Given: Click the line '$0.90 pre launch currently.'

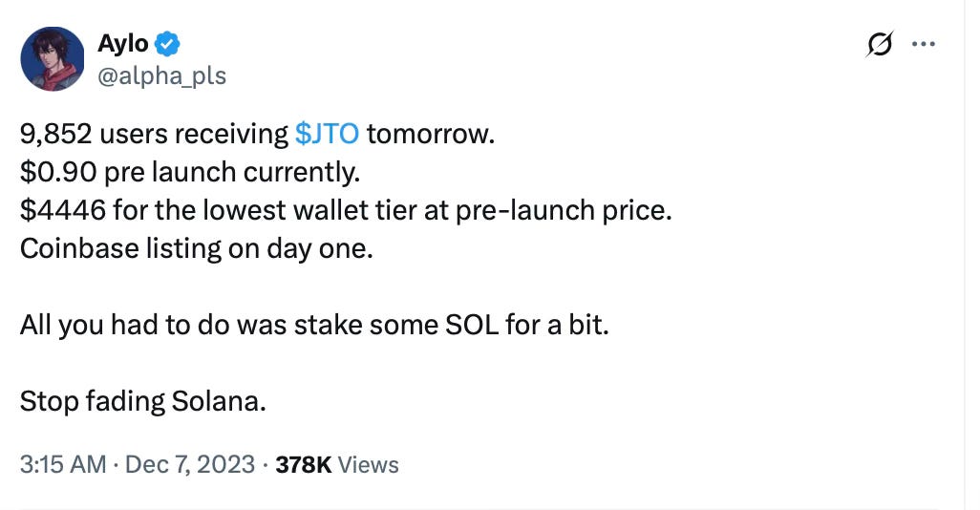Looking at the screenshot, I should click(190, 172).
